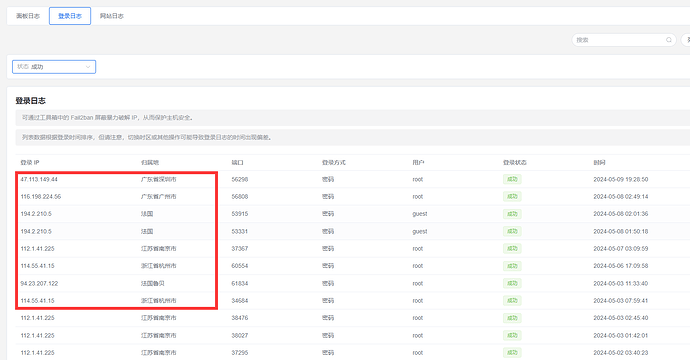Viewport: 690px width, 360px height.
Task: Click 成功 badge in 47.113.149.44 row
Action: tap(512, 180)
